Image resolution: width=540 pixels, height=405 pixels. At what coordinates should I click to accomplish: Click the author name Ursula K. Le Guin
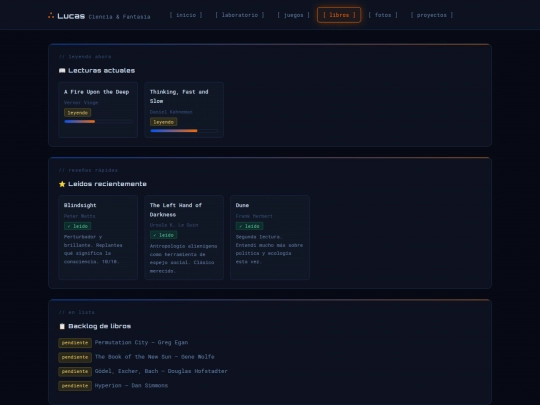pyautogui.click(x=174, y=225)
